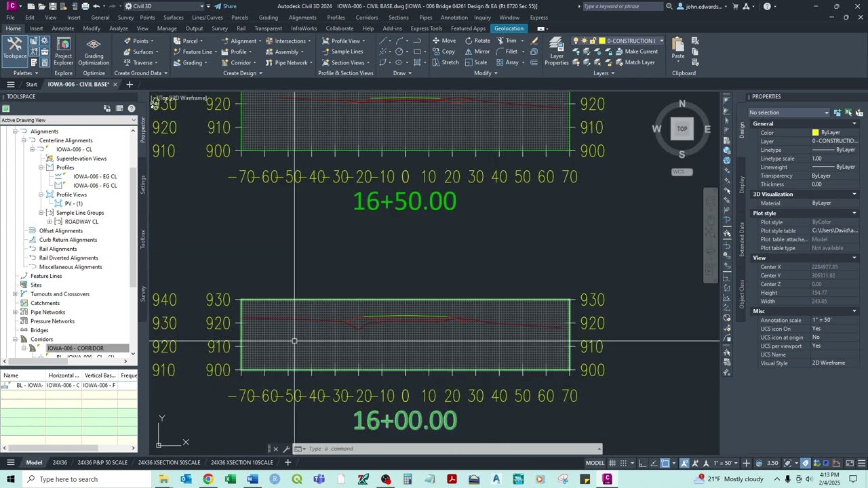The height and width of the screenshot is (488, 868).
Task: Toggle annotation objects visibility in status bar
Action: 684,463
